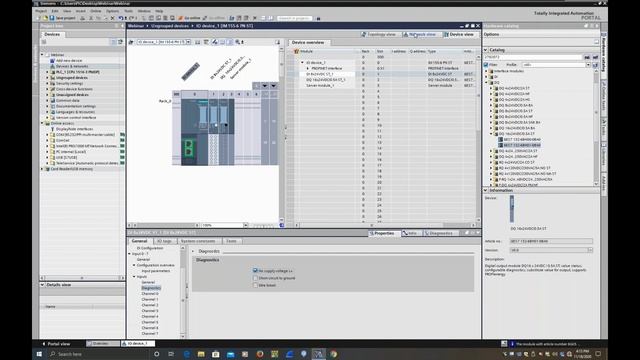The height and width of the screenshot is (360, 640).
Task: Collapse the Catalog section header
Action: point(486,50)
